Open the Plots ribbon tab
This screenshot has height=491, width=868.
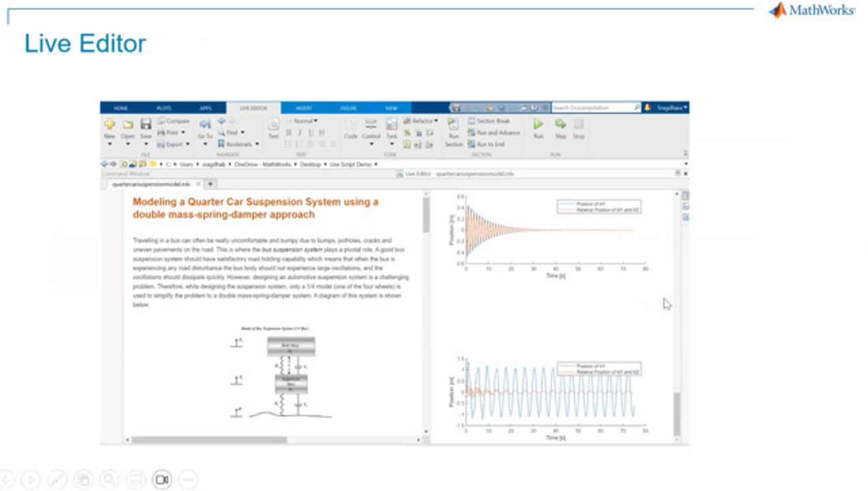[x=164, y=108]
